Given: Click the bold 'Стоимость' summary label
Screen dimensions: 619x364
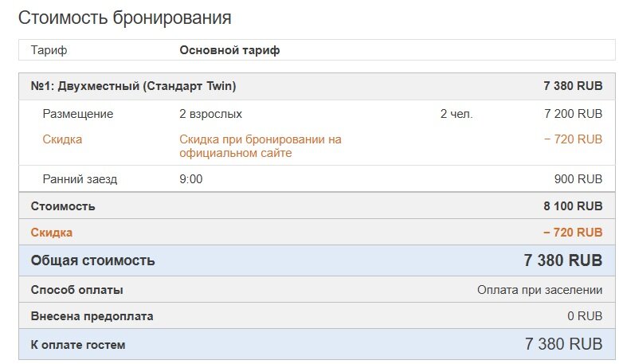Looking at the screenshot, I should click(x=63, y=206).
